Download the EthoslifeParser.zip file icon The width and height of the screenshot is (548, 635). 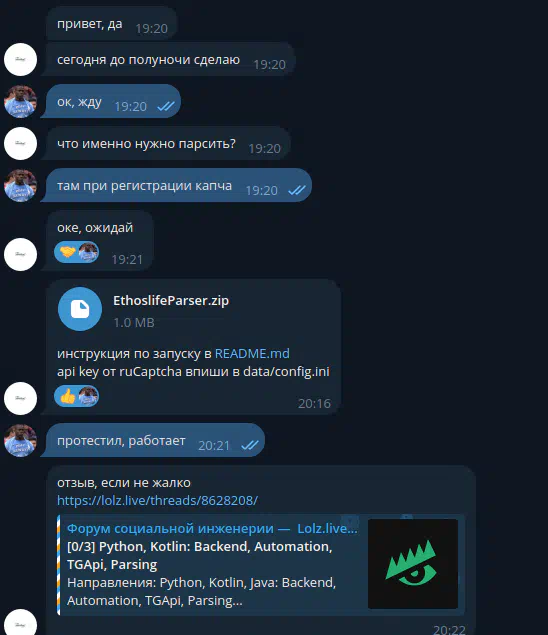coord(80,309)
